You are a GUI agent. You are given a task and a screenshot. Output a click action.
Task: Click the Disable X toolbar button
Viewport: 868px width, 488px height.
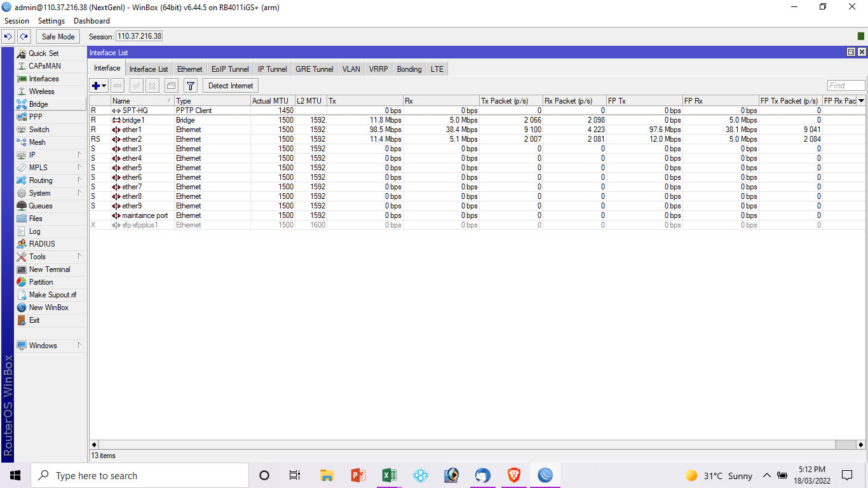[x=153, y=86]
